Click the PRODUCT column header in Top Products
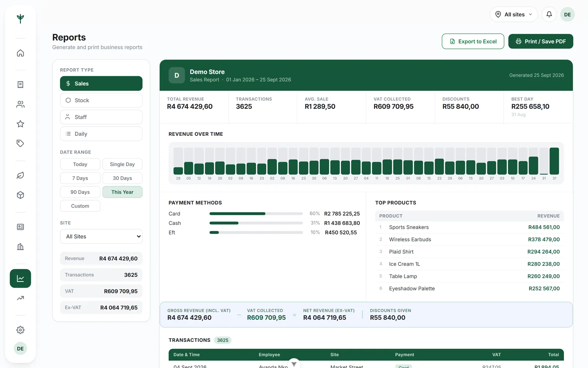Image resolution: width=588 pixels, height=368 pixels. coord(391,216)
